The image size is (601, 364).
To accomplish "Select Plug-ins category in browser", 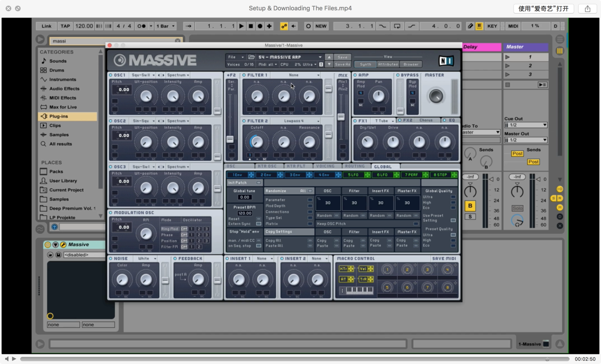I will pyautogui.click(x=68, y=116).
